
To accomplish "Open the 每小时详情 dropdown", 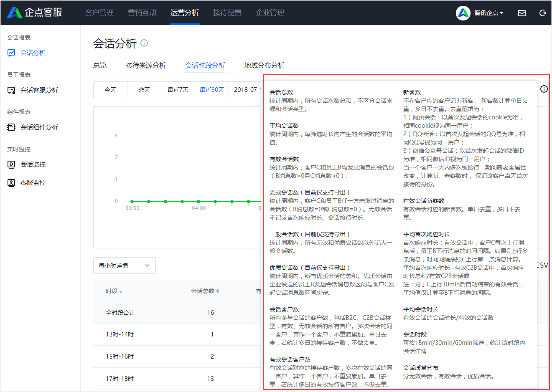I will pos(124,266).
